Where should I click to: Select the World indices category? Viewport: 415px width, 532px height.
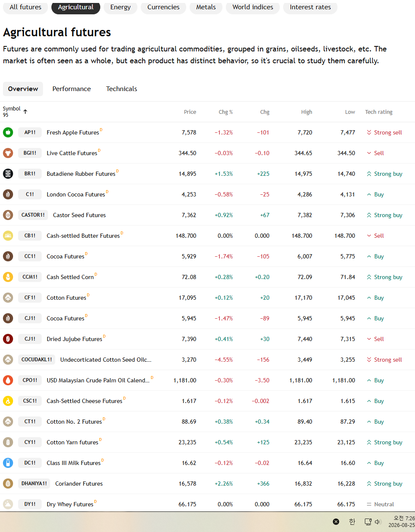253,7
